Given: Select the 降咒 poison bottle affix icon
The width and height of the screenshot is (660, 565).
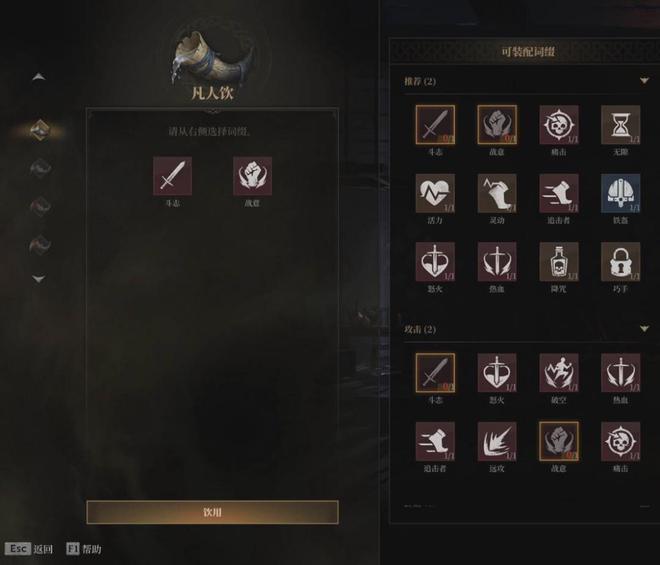Looking at the screenshot, I should [559, 261].
